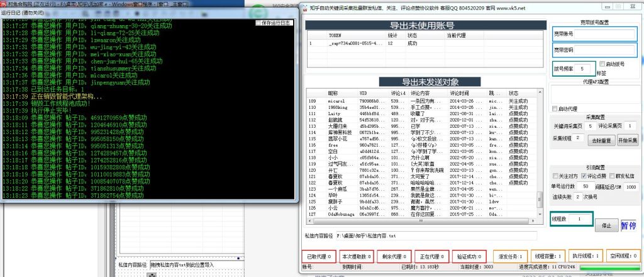
Task: Click the 停止 button
Action: [x=606, y=225]
